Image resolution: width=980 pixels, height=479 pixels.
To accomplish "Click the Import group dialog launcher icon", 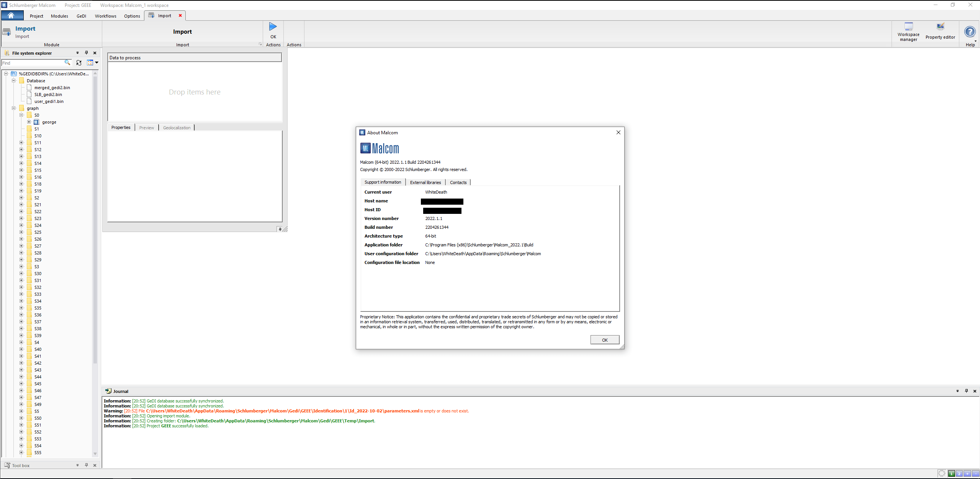I will click(260, 44).
